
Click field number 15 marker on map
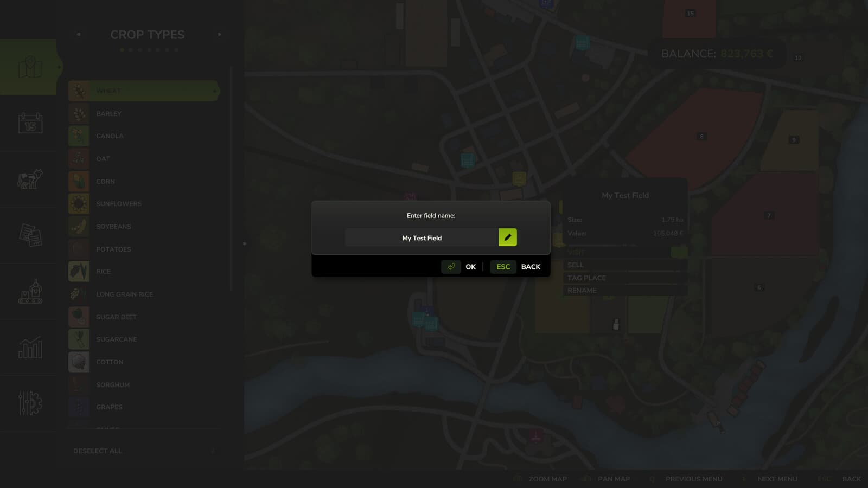pyautogui.click(x=690, y=13)
